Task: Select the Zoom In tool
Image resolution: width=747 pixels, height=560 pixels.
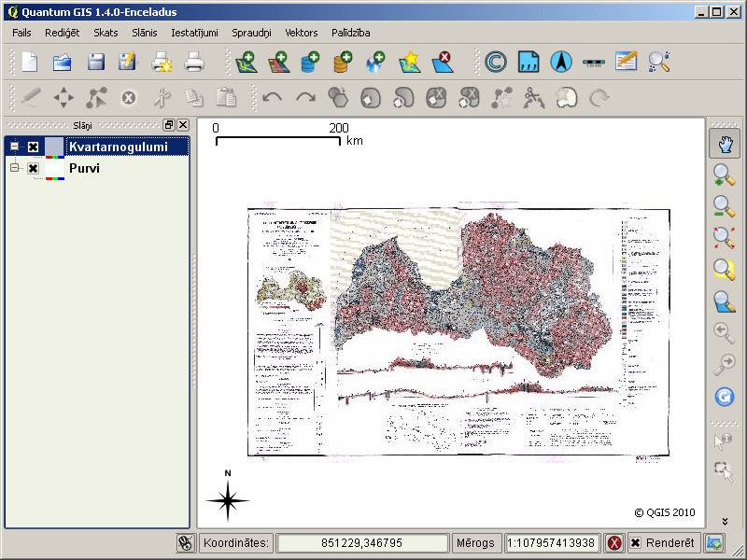Action: (725, 175)
